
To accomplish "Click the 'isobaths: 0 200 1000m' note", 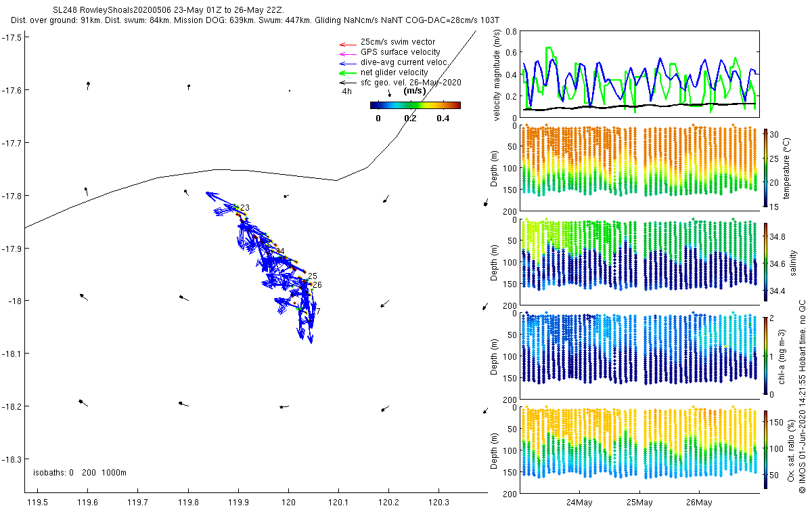I will point(80,472).
